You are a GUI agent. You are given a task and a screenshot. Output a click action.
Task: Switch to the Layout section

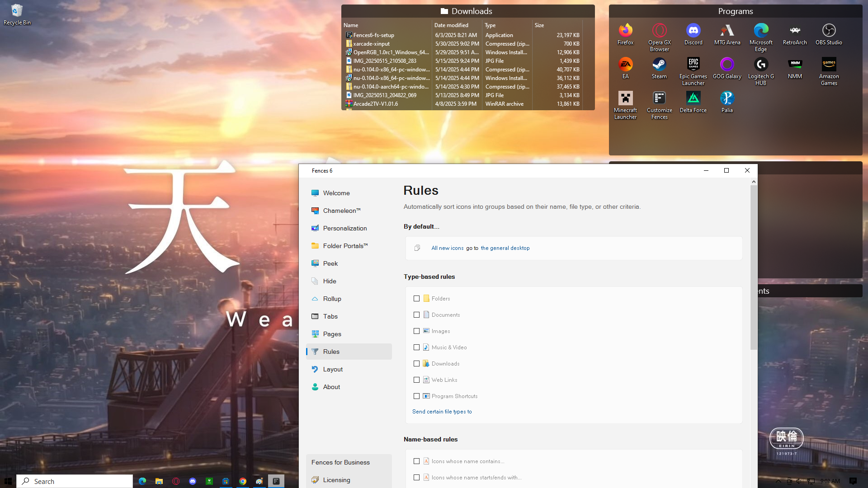click(x=349, y=369)
